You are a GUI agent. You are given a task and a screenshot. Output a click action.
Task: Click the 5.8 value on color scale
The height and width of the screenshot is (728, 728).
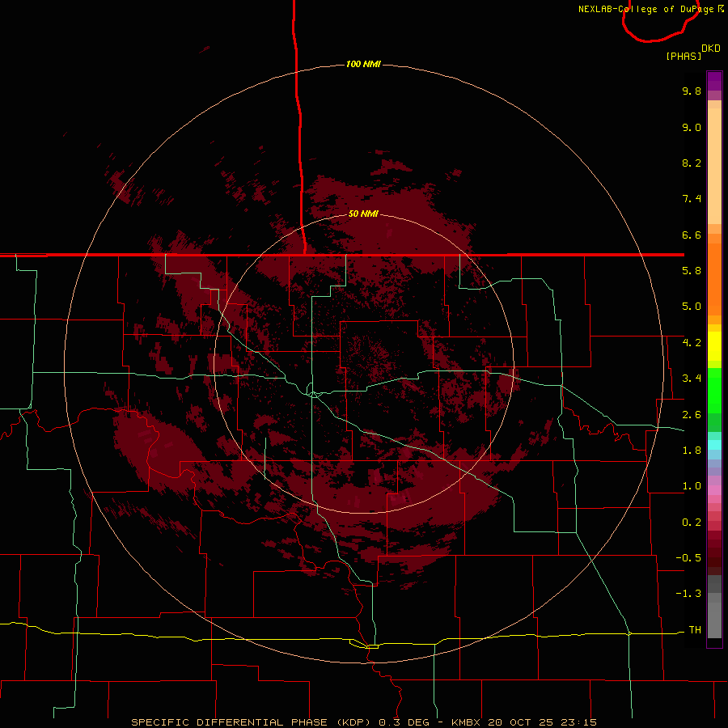coord(692,271)
